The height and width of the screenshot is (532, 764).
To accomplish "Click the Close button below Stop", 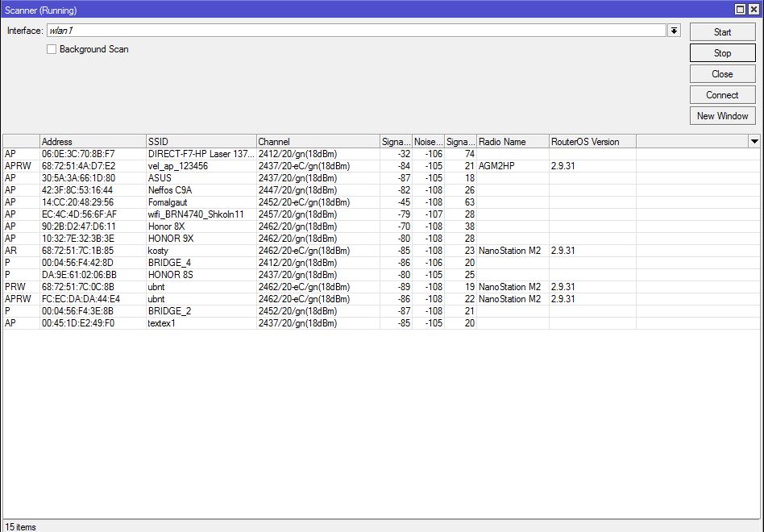I will click(x=723, y=74).
